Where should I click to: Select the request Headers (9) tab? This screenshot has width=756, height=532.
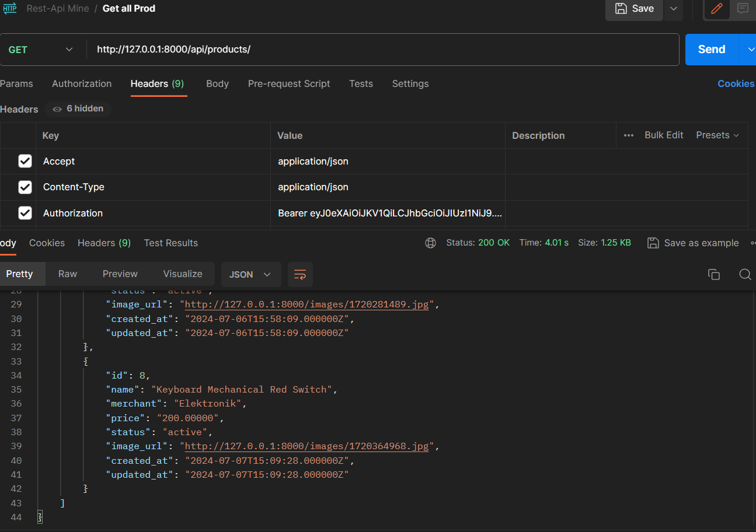click(157, 84)
